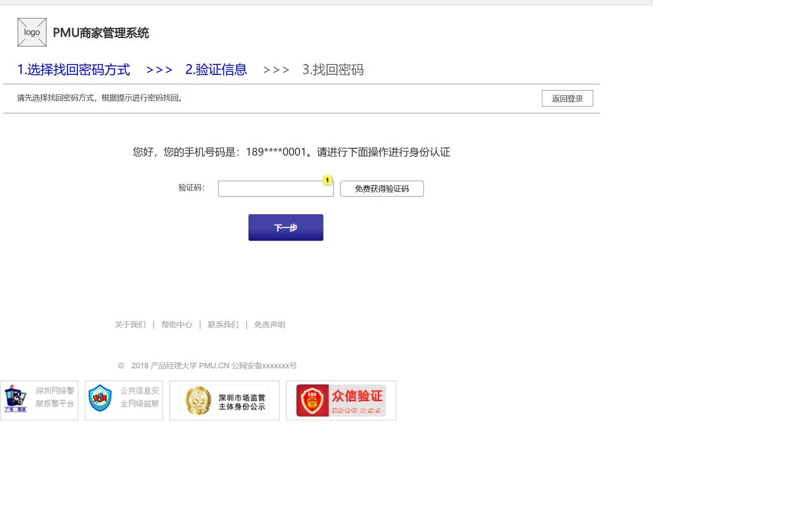
Task: Click the PMU logo placeholder image
Action: click(31, 32)
